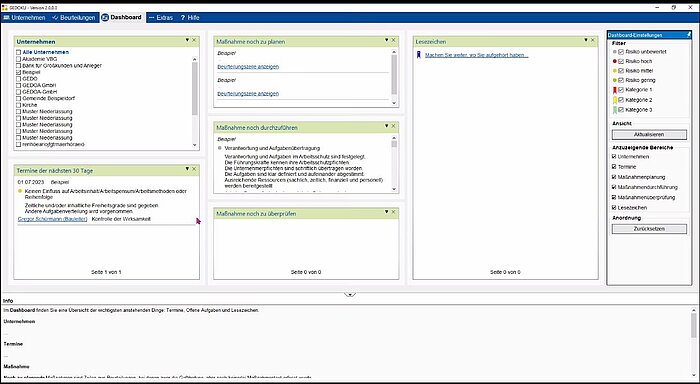Close the Lesezeichen panel
This screenshot has height=384, width=700.
tap(593, 40)
